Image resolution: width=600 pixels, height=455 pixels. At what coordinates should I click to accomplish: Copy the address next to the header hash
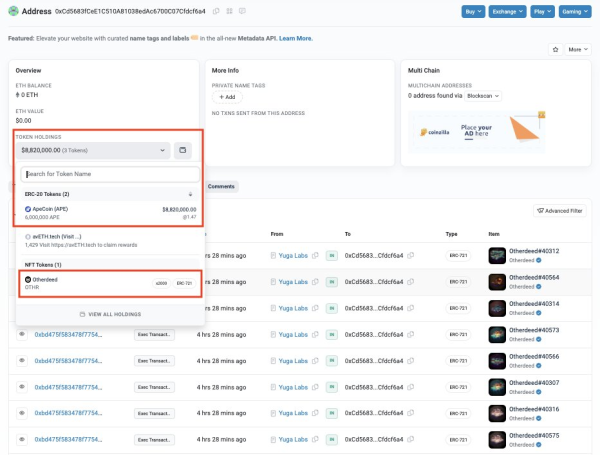click(216, 11)
